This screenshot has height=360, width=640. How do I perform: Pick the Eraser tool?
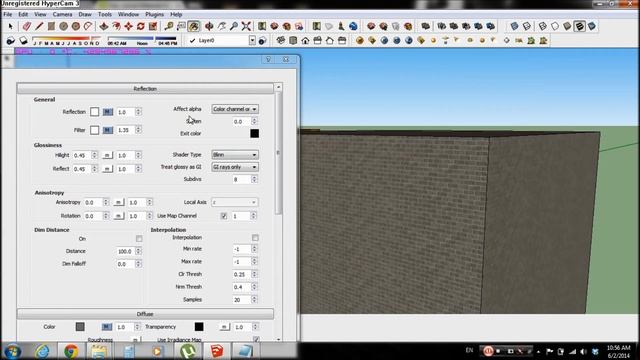point(27,27)
